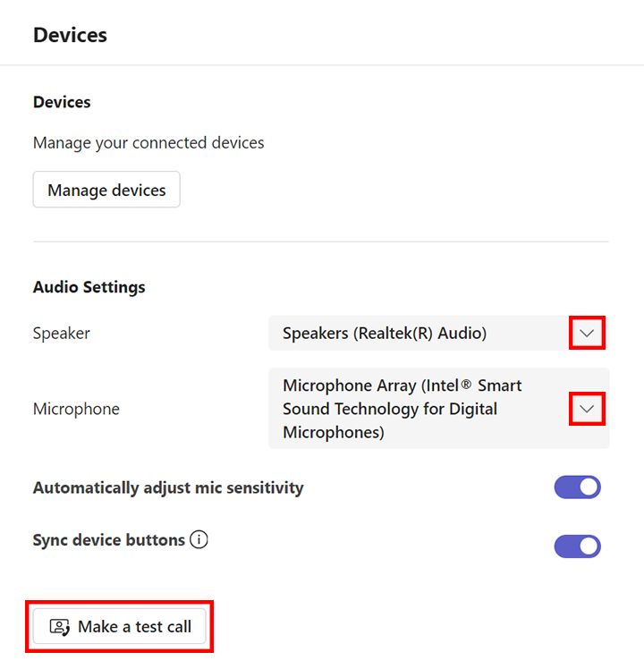This screenshot has width=644, height=669.
Task: Click the Manage devices button
Action: pyautogui.click(x=106, y=190)
